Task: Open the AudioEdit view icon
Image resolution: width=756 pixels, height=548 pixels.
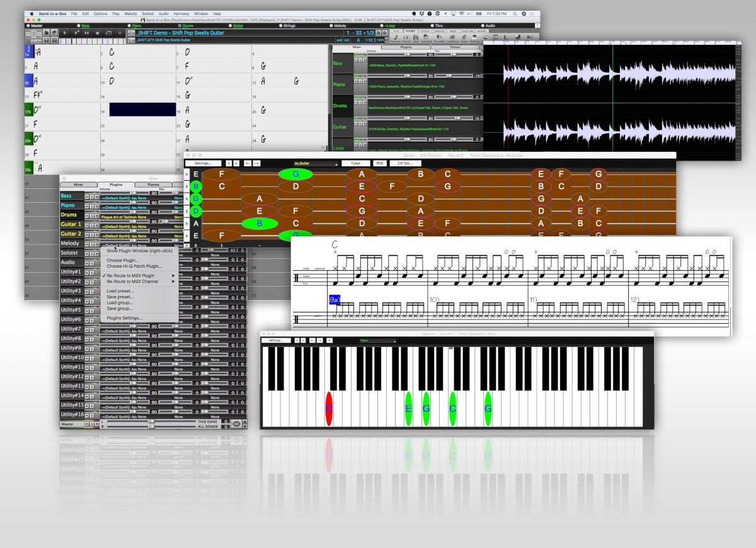Action: pos(425,40)
